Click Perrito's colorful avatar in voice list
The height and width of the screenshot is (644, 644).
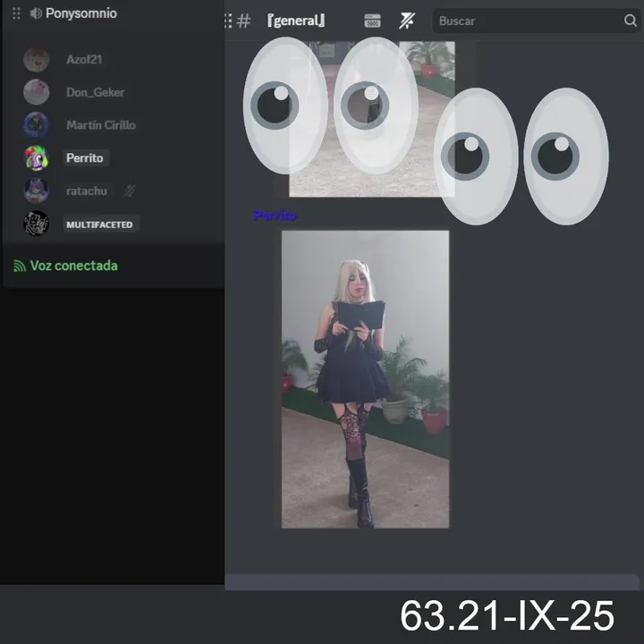[36, 157]
